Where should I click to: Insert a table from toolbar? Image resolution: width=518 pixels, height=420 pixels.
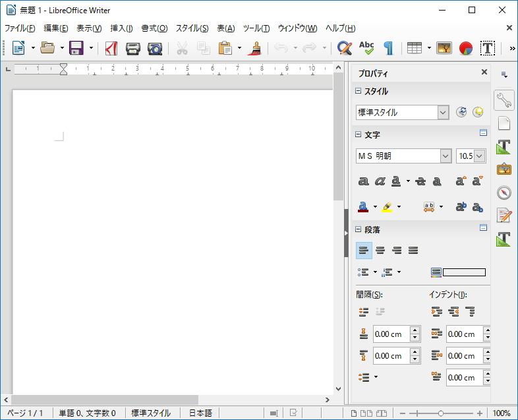tap(415, 48)
